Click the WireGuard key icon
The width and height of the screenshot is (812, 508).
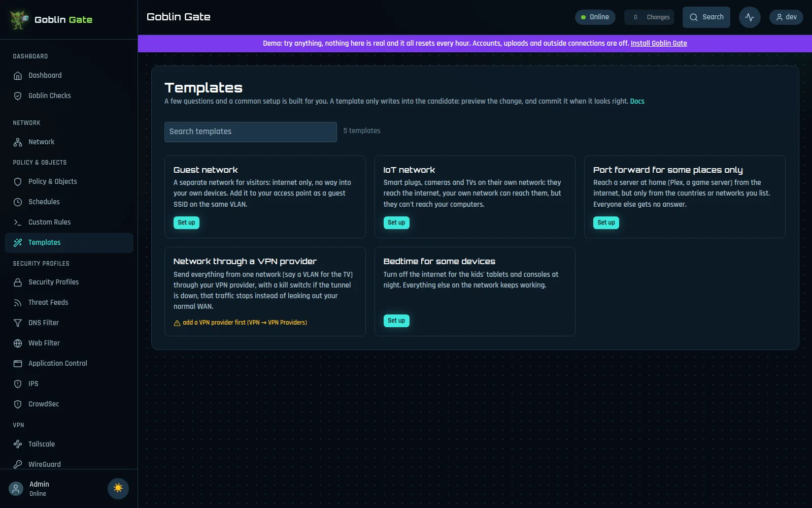tap(18, 464)
